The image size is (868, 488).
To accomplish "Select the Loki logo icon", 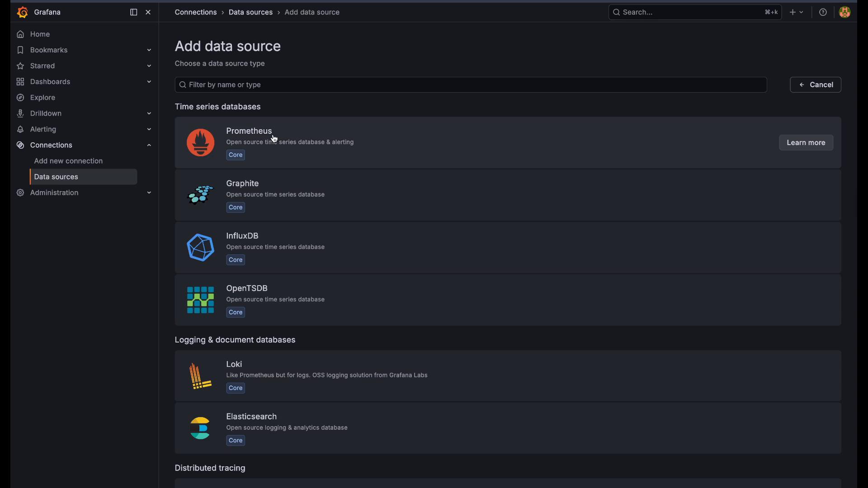I will tap(201, 376).
